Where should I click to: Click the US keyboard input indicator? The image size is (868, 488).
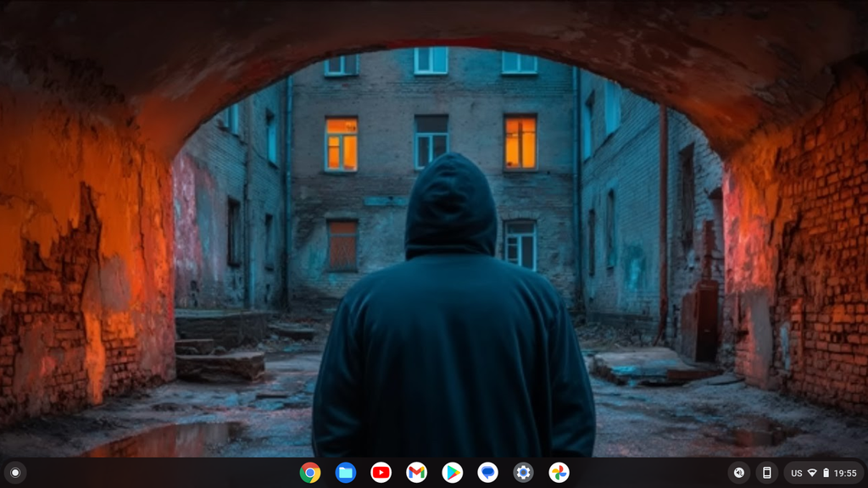point(797,473)
